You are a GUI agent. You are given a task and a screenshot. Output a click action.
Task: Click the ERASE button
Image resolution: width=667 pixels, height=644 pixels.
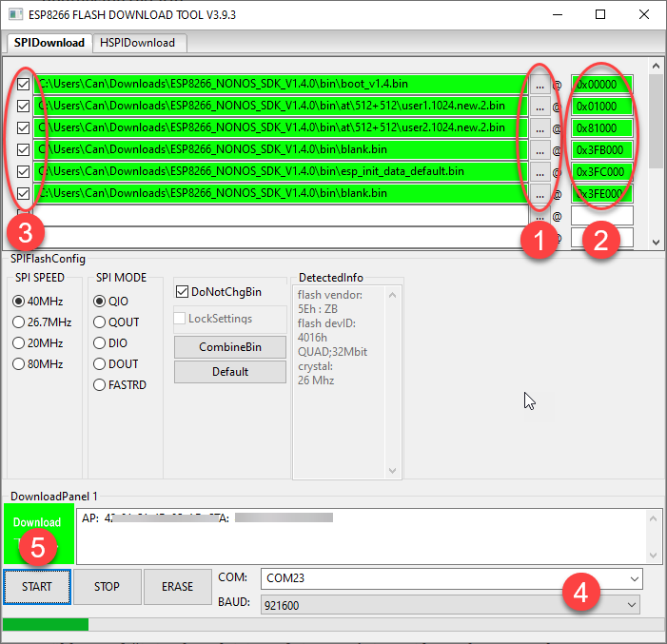[178, 587]
